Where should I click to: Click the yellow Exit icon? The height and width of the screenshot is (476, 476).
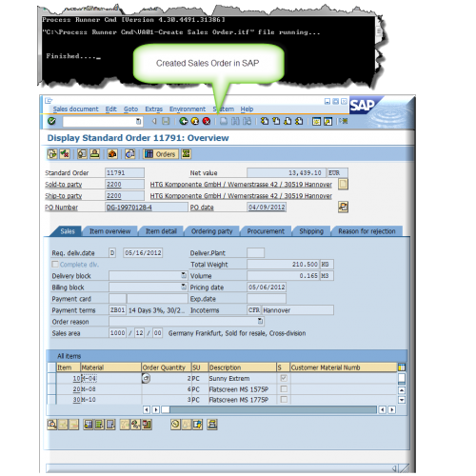[x=195, y=121]
